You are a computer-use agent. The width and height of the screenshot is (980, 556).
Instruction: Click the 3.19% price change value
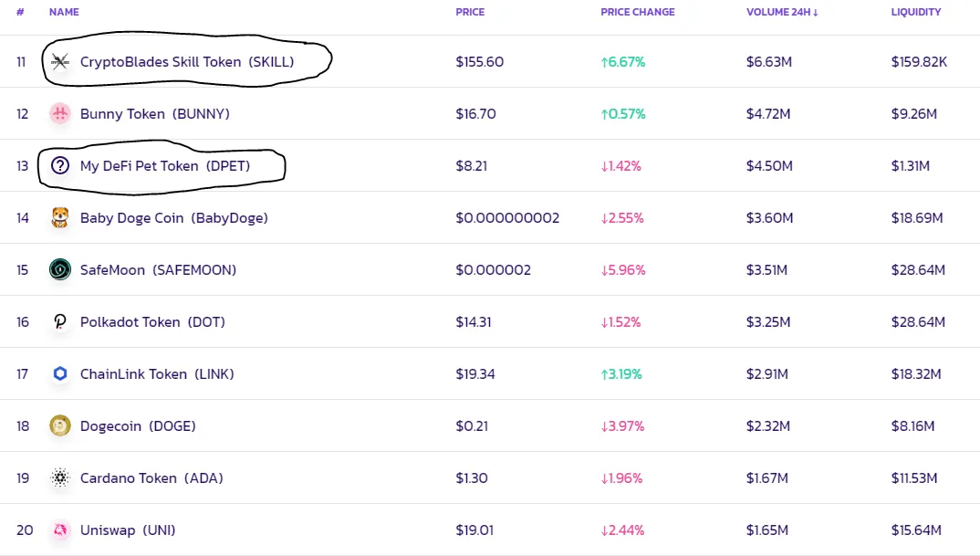tap(621, 374)
